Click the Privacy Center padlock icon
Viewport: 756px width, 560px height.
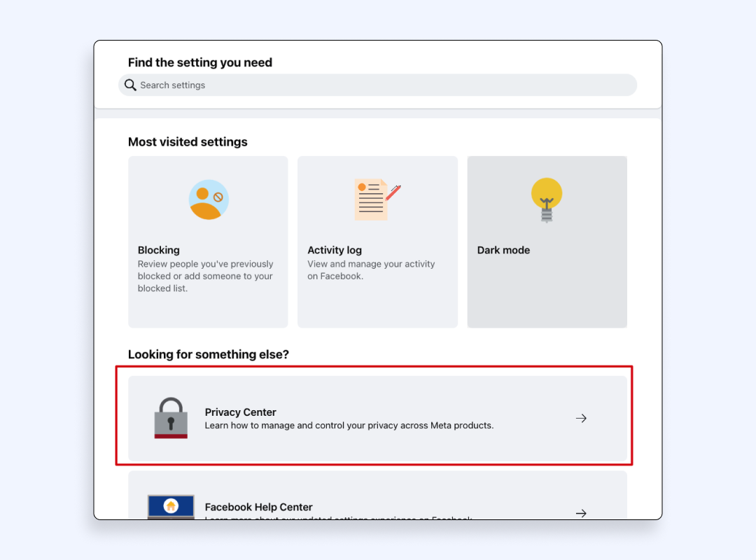point(171,418)
